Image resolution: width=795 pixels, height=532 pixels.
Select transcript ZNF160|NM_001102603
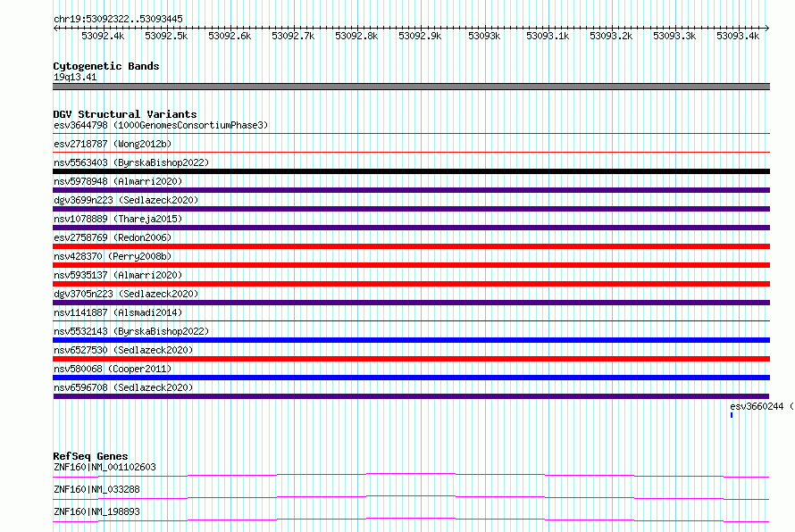pyautogui.click(x=105, y=467)
